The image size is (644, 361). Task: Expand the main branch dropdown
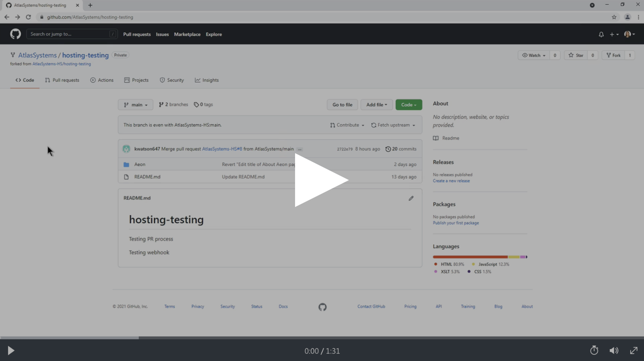click(x=135, y=105)
